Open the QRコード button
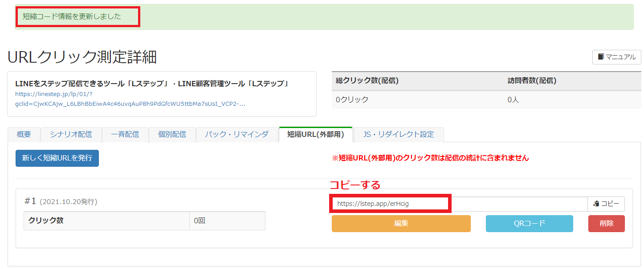 point(529,224)
